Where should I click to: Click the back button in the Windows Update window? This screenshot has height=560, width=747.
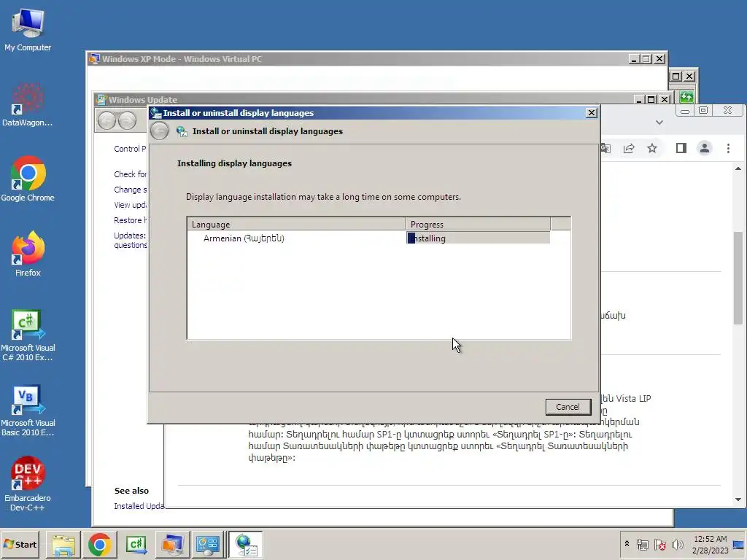pyautogui.click(x=107, y=121)
